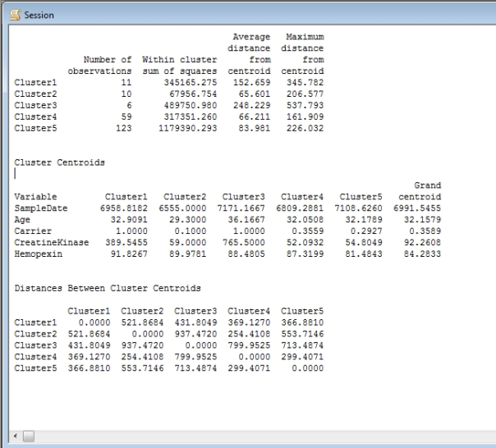Click the Distances Between Cluster Centroids heading
This screenshot has height=448, width=496.
coord(108,288)
